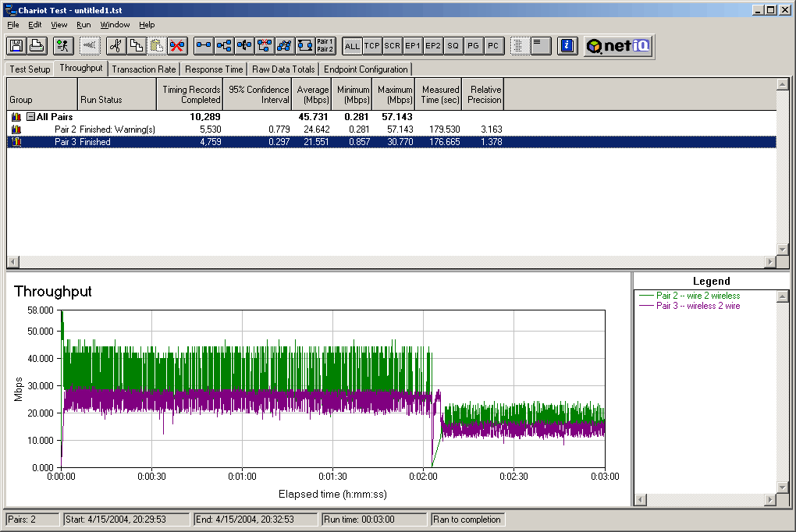Viewport: 796px width, 532px height.
Task: Toggle the TCP filter button
Action: (372, 46)
